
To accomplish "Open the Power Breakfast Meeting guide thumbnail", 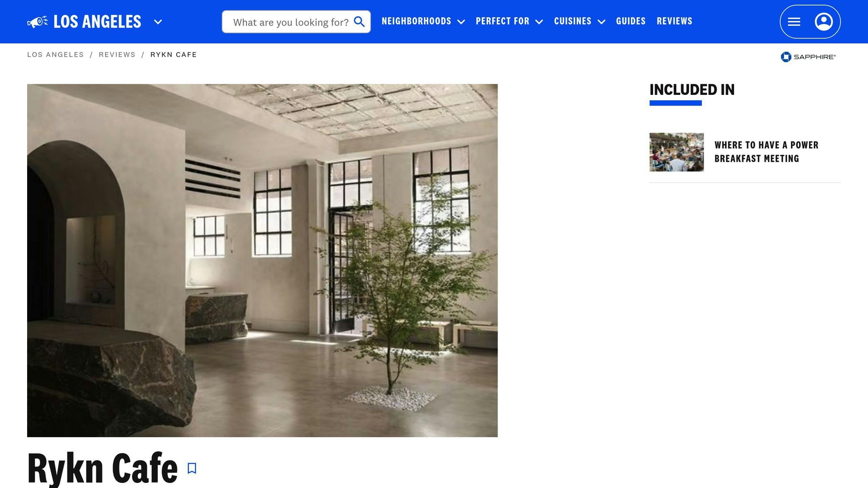I will tap(676, 152).
